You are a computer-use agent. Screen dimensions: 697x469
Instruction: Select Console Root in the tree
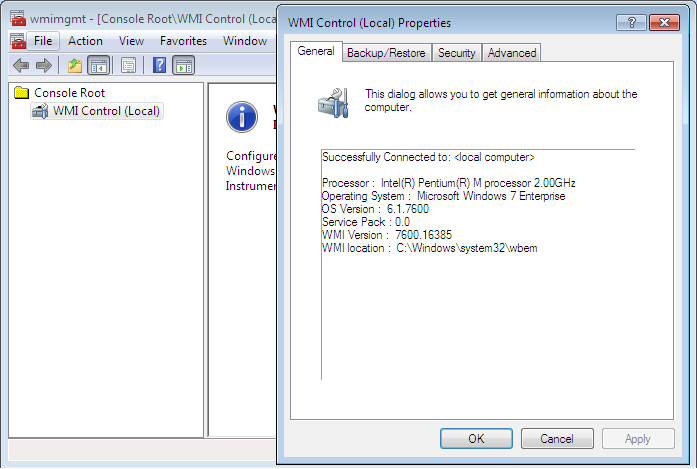69,93
